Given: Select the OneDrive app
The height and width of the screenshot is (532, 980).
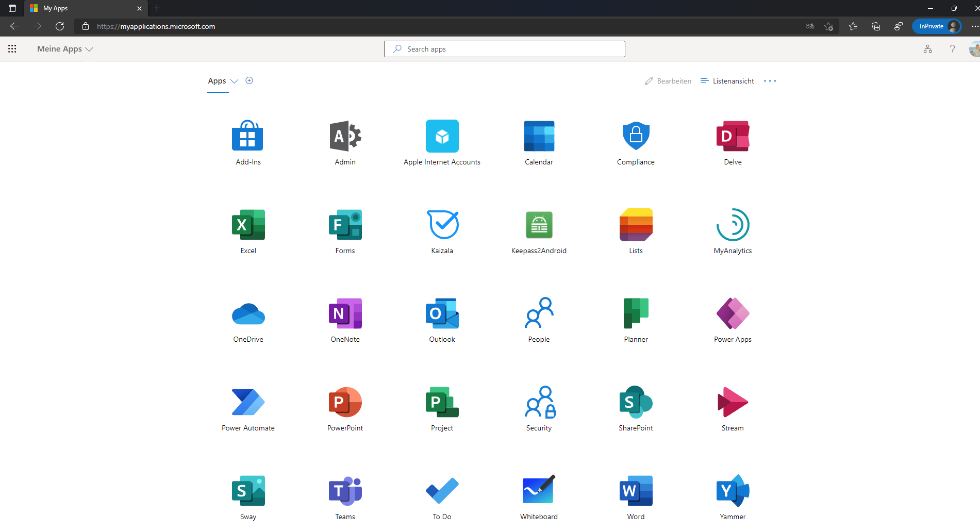Looking at the screenshot, I should [x=248, y=313].
